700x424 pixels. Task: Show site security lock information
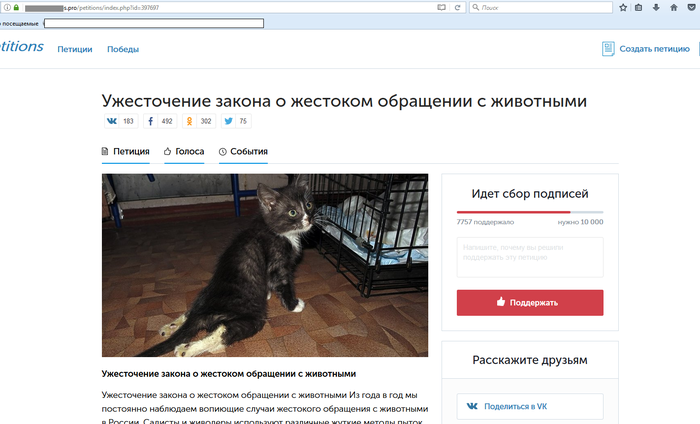(17, 7)
